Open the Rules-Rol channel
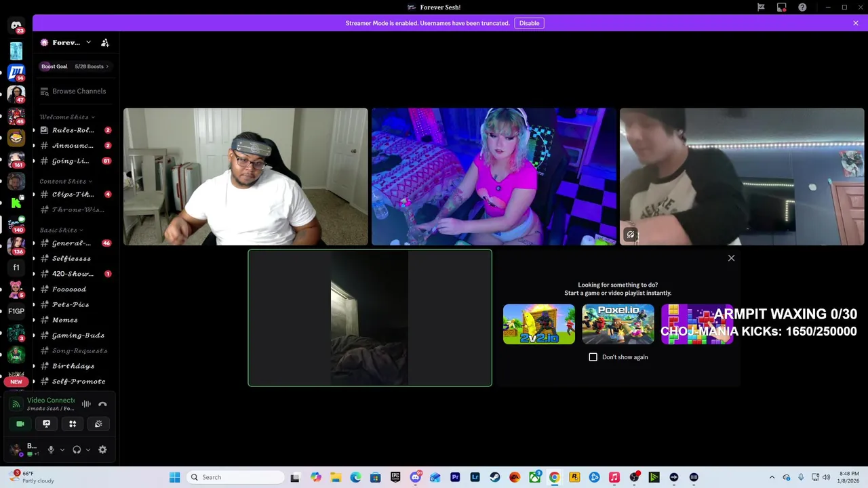 click(x=75, y=130)
